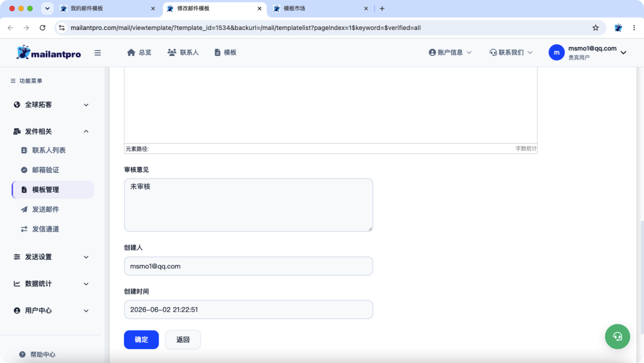
Task: Click the blue 确定 button
Action: coord(141,340)
